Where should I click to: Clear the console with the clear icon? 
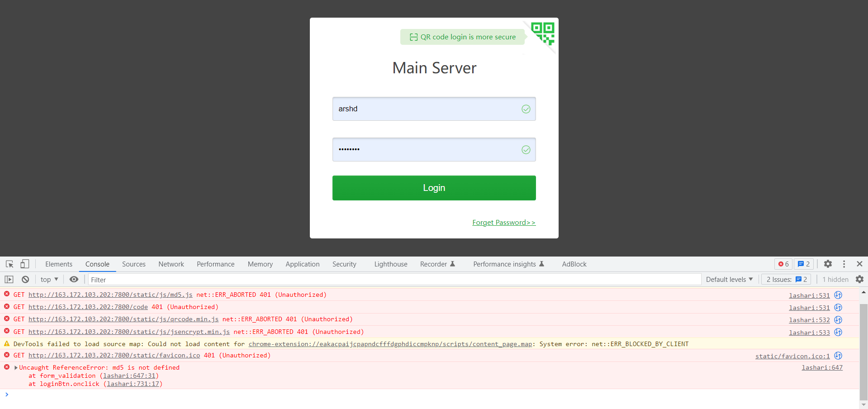point(25,280)
